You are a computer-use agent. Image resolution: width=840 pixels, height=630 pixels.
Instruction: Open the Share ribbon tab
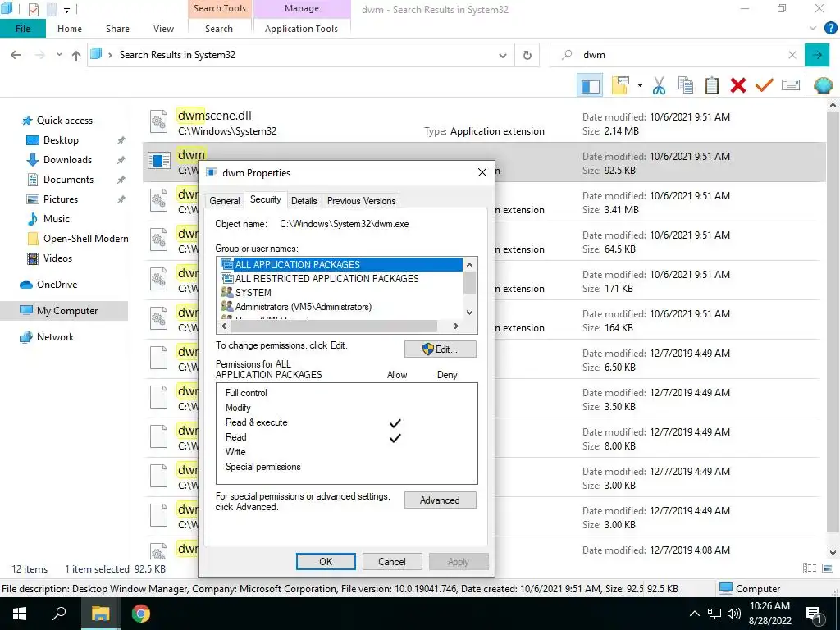[x=117, y=29]
